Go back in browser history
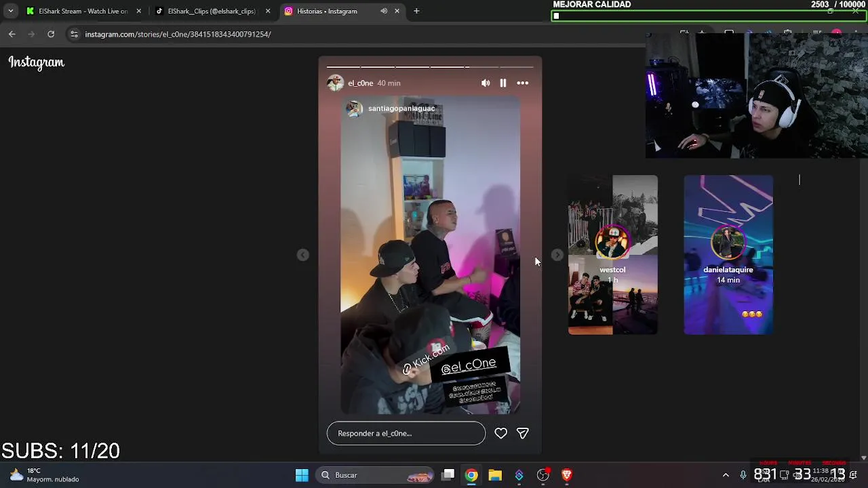868x488 pixels. coord(12,34)
